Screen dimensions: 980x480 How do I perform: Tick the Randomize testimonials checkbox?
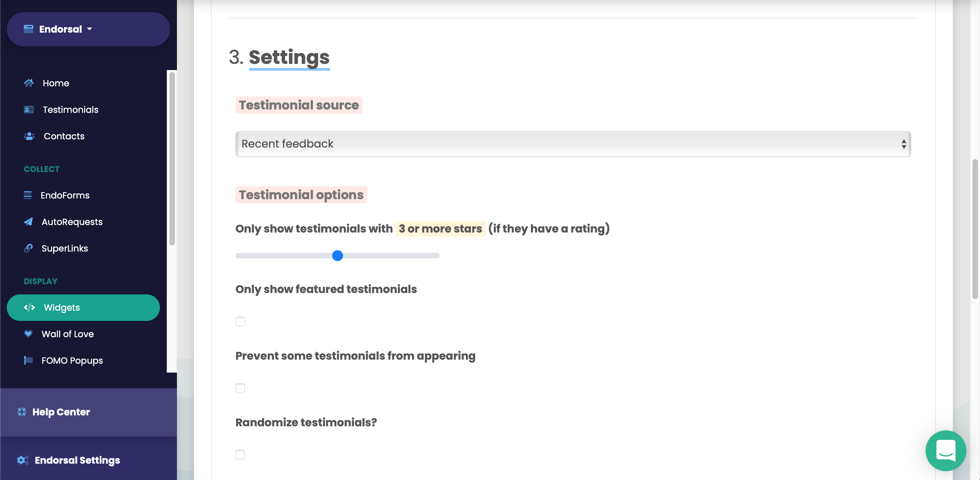tap(240, 455)
